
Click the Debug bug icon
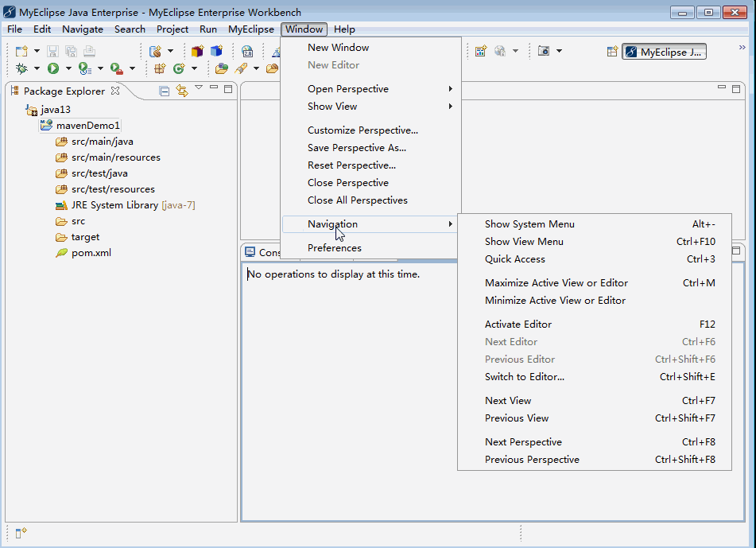[x=21, y=68]
